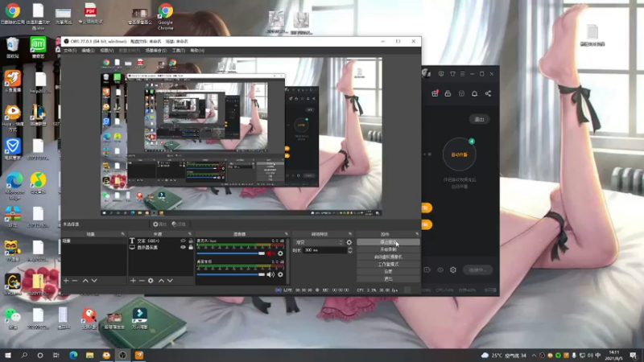Click the add scene plus icon
644x362 pixels.
pos(66,281)
